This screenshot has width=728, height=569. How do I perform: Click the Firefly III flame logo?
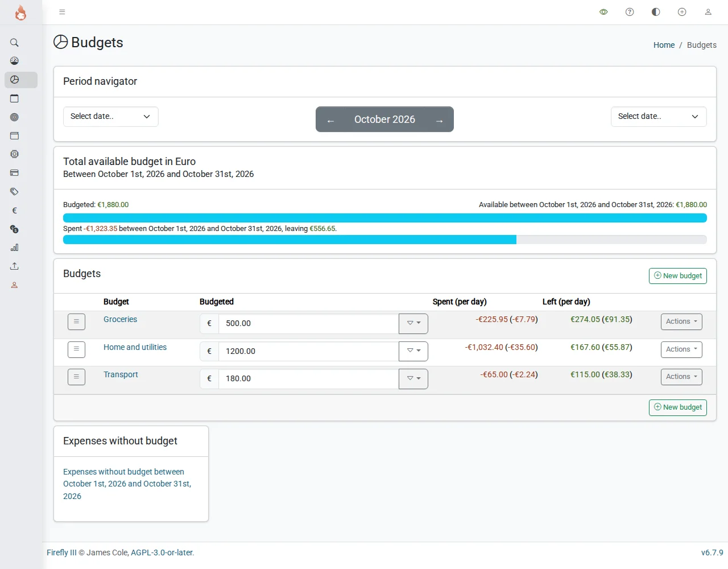(x=21, y=13)
